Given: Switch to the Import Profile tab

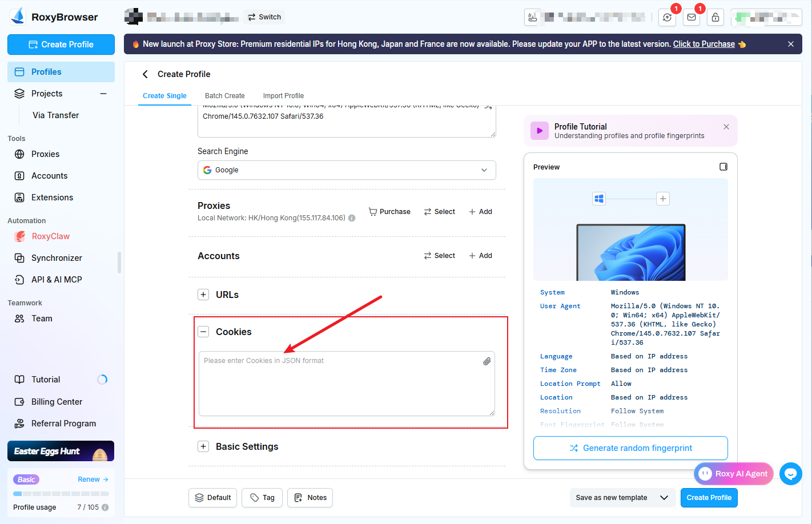Looking at the screenshot, I should click(x=283, y=96).
